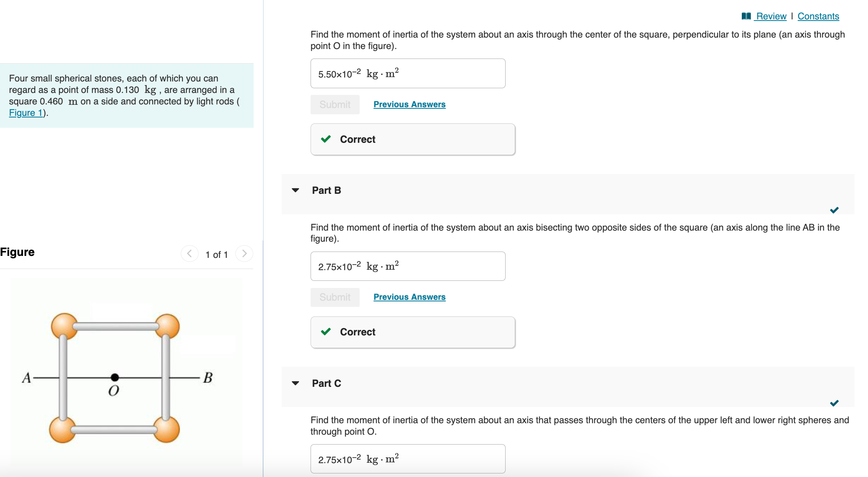The width and height of the screenshot is (868, 477).
Task: Click the 5.50×10⁻² answer field
Action: (407, 74)
